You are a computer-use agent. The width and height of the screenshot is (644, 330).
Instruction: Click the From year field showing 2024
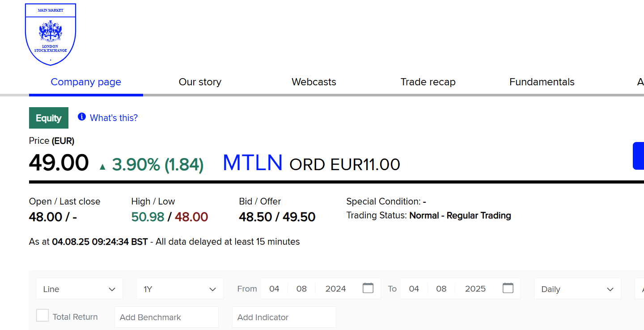coord(335,288)
